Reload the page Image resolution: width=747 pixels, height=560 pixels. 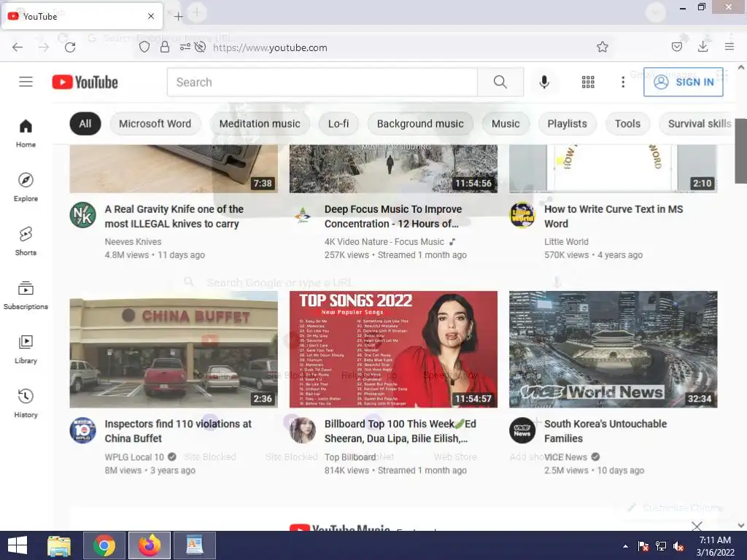pyautogui.click(x=70, y=47)
